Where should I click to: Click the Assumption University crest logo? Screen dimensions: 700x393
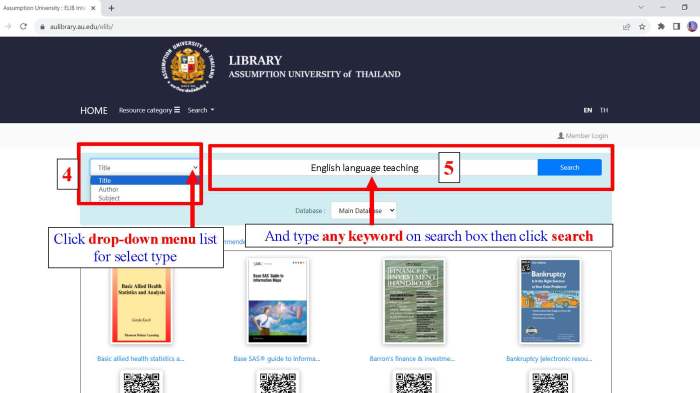pos(188,67)
